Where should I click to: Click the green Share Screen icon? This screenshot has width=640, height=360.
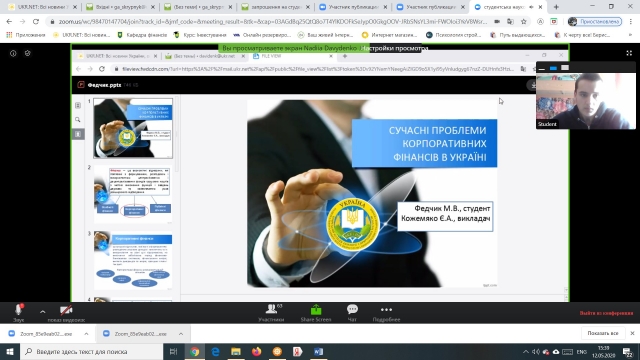[x=316, y=309]
